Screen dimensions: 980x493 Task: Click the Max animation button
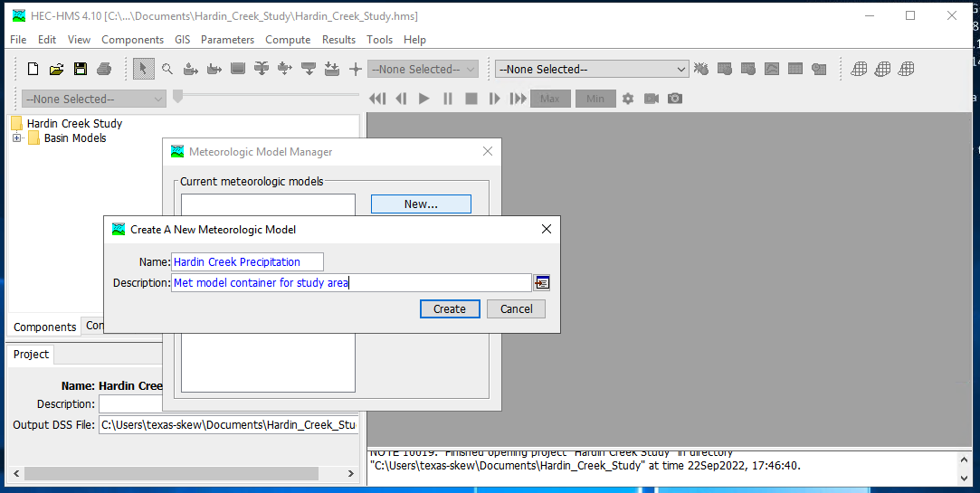[x=550, y=99]
